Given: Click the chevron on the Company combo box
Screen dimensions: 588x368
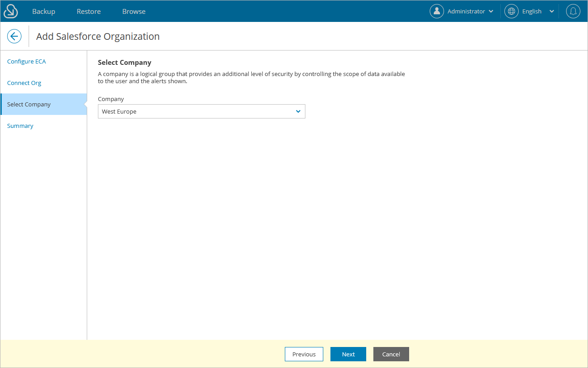Looking at the screenshot, I should [x=298, y=111].
